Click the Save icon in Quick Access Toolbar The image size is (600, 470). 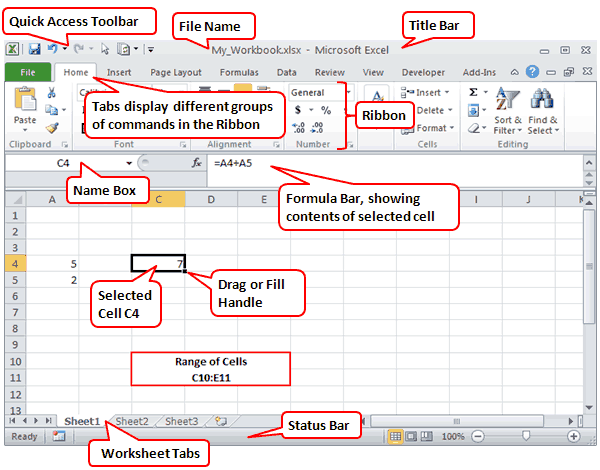coord(34,49)
